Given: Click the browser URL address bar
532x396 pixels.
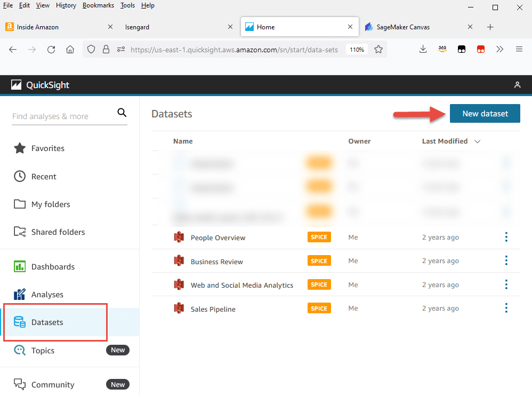Looking at the screenshot, I should coord(234,50).
